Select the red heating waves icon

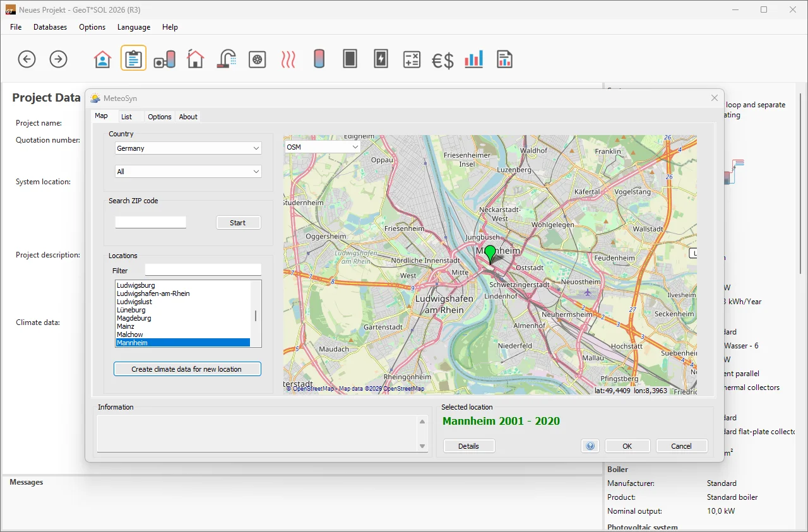(x=288, y=59)
